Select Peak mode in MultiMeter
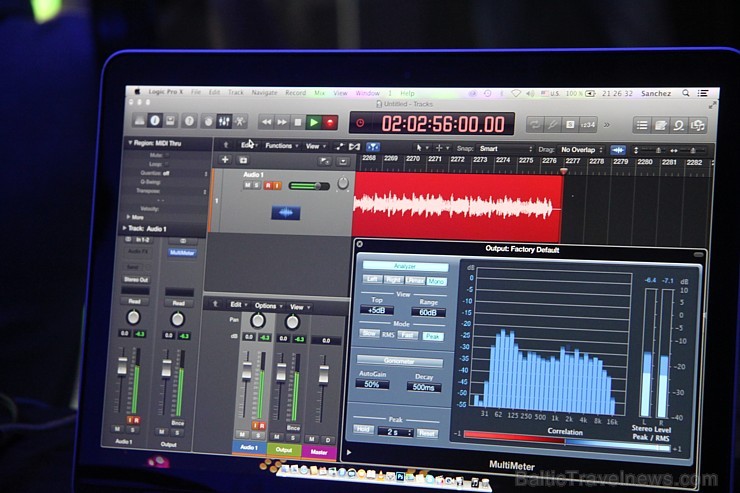740x493 pixels. [433, 336]
